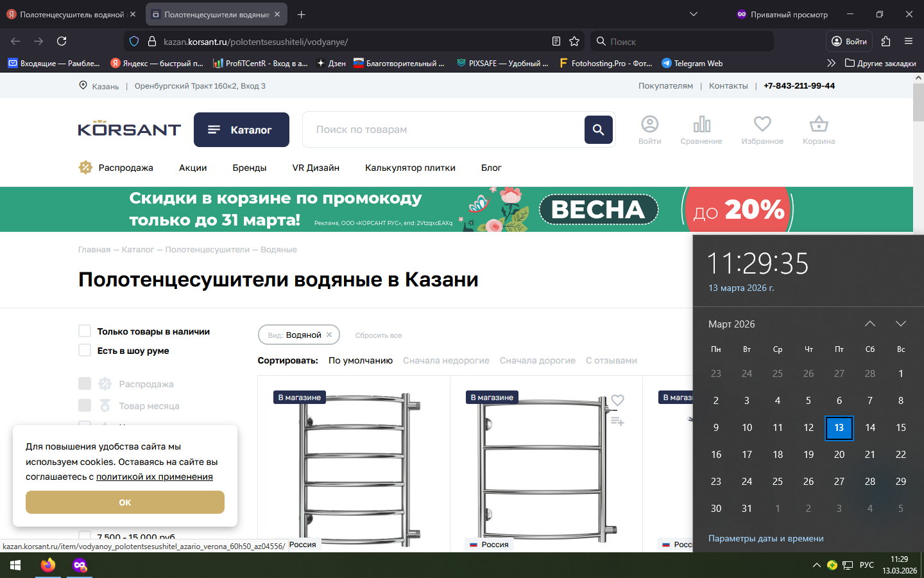Open the Избранное heart icon
Viewport: 924px width, 578px height.
coord(762,125)
